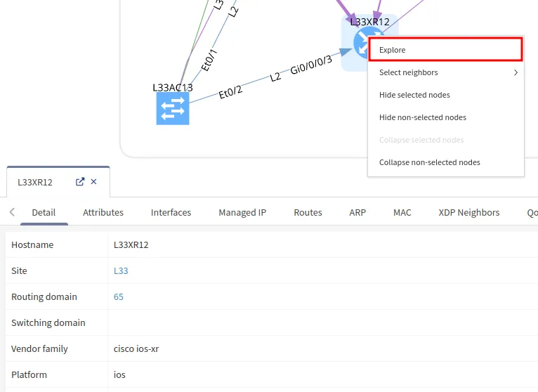
Task: Select Hide selected nodes option
Action: [414, 95]
